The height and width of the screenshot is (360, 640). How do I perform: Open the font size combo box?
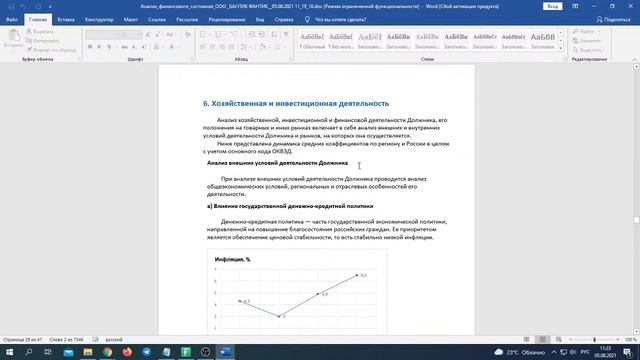coord(131,35)
